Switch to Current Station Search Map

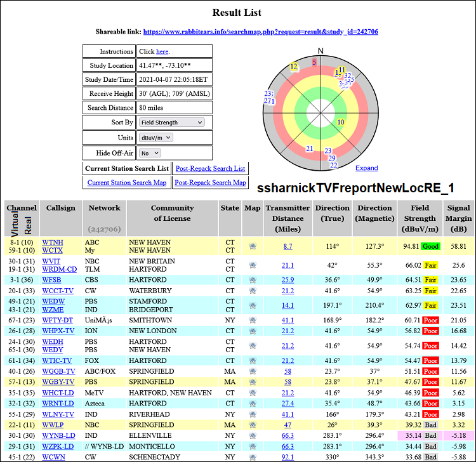(x=127, y=183)
